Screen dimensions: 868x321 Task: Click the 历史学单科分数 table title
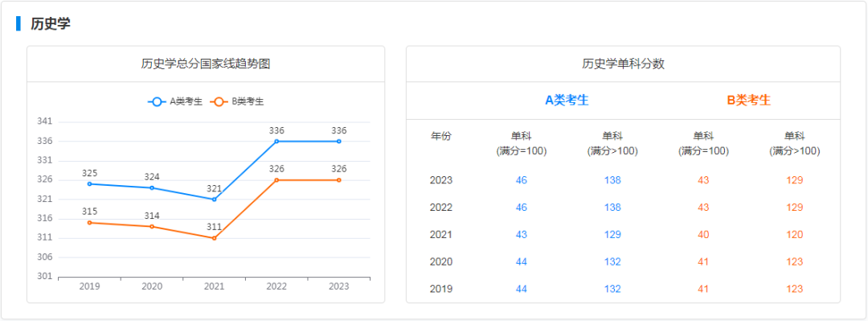click(624, 64)
